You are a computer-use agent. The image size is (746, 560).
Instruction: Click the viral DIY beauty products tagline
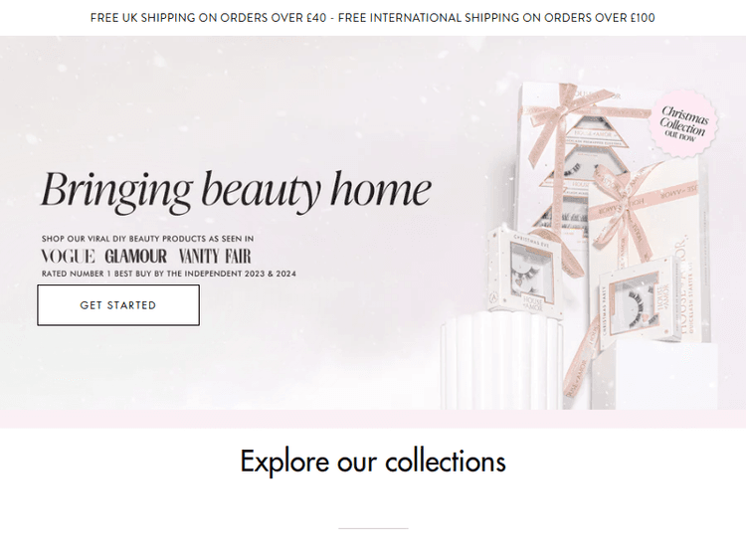[x=147, y=239]
